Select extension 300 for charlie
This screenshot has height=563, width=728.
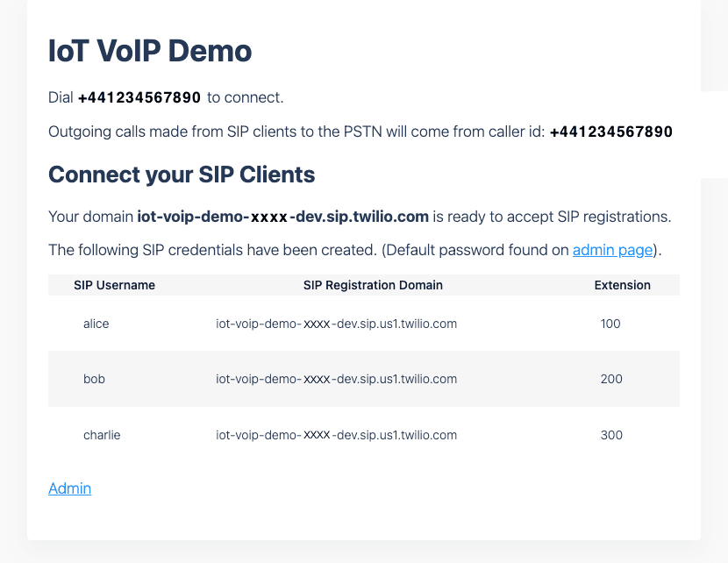[x=611, y=435]
